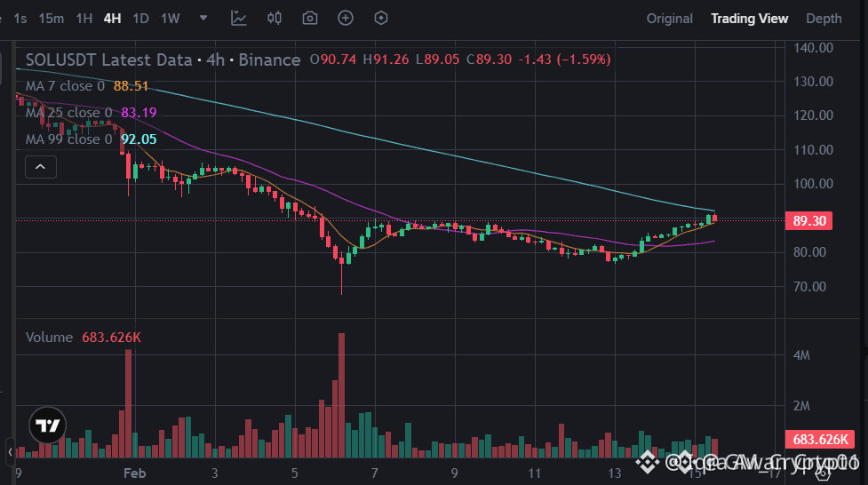Switch to the 1D interval
Viewport: 868px width, 485px height.
point(140,19)
